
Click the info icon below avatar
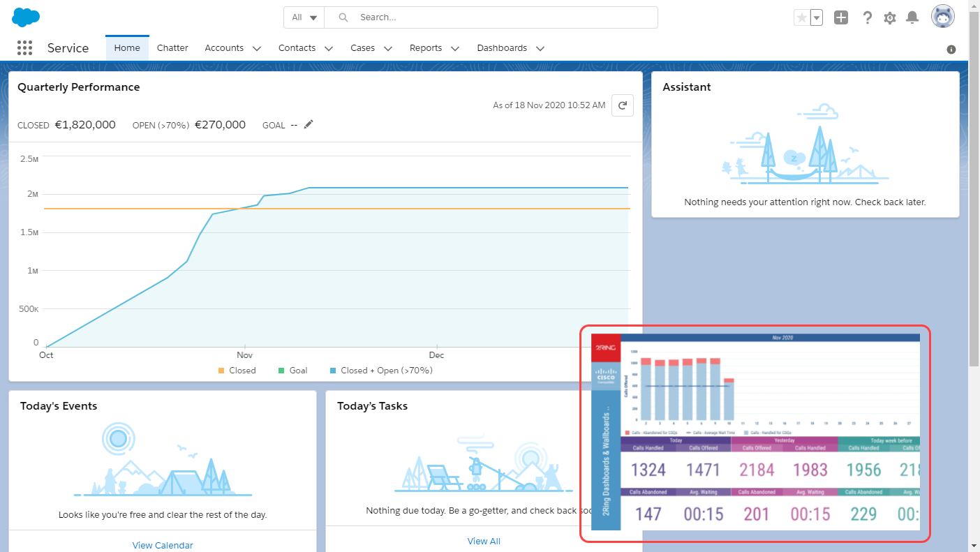951,50
